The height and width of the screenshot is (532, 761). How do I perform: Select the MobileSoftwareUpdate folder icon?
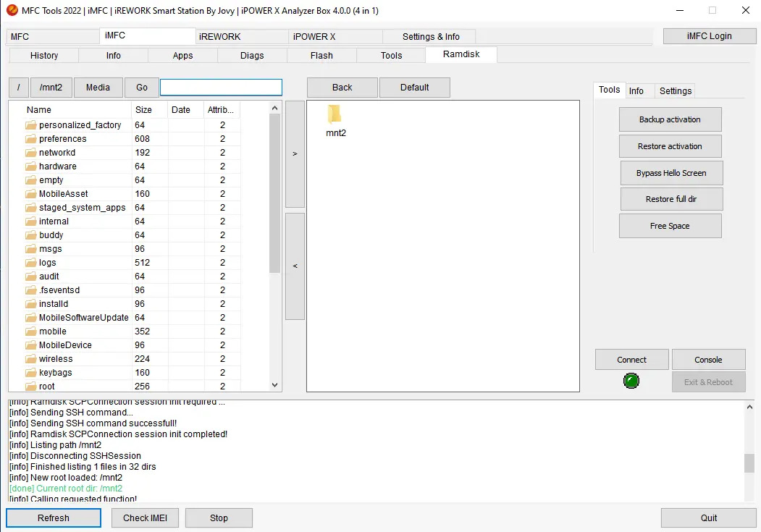(31, 318)
